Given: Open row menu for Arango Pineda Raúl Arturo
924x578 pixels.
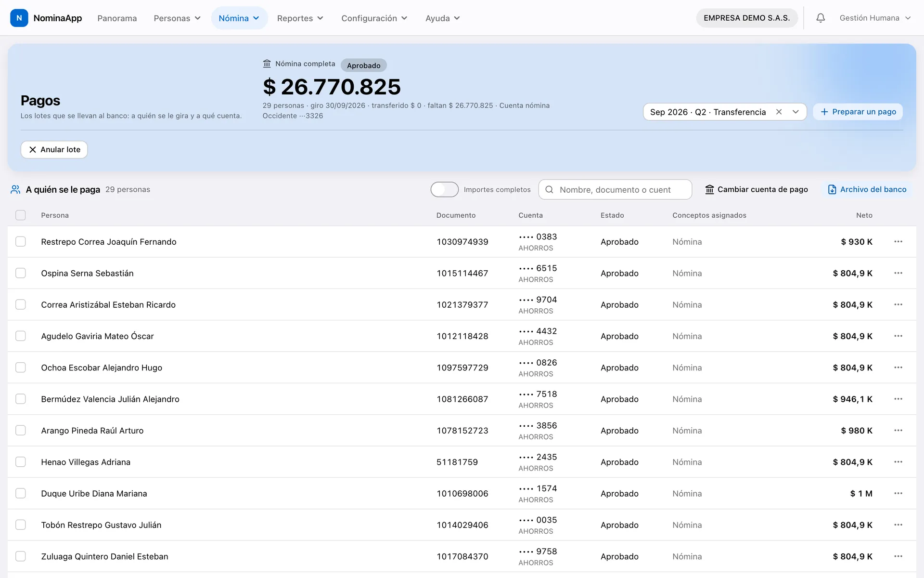Looking at the screenshot, I should [x=898, y=430].
